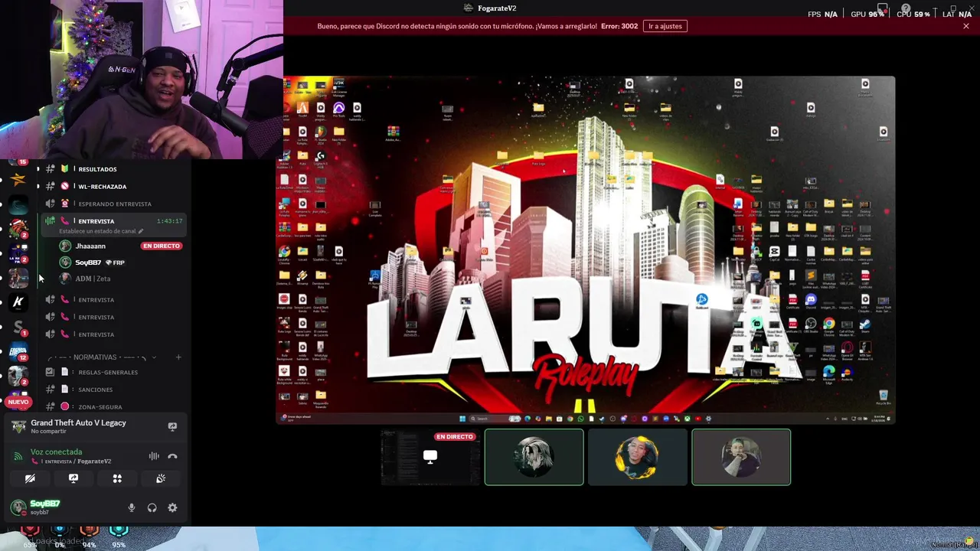This screenshot has width=980, height=551.
Task: Select user Jhaaaann in the voice channel
Action: (90, 246)
